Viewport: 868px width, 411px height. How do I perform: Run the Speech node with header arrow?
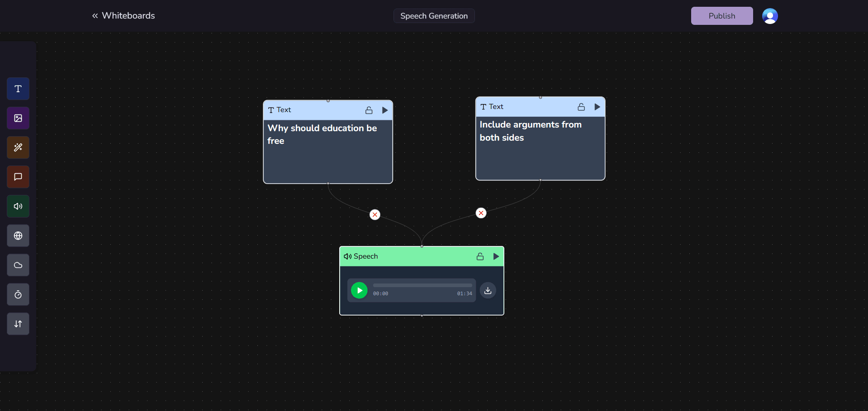coord(496,256)
